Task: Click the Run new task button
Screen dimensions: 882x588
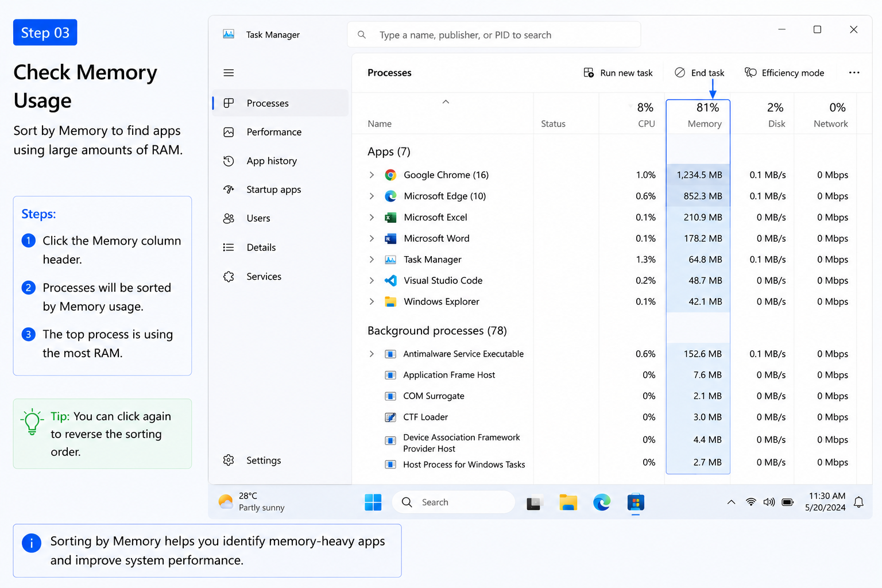Action: click(x=618, y=73)
